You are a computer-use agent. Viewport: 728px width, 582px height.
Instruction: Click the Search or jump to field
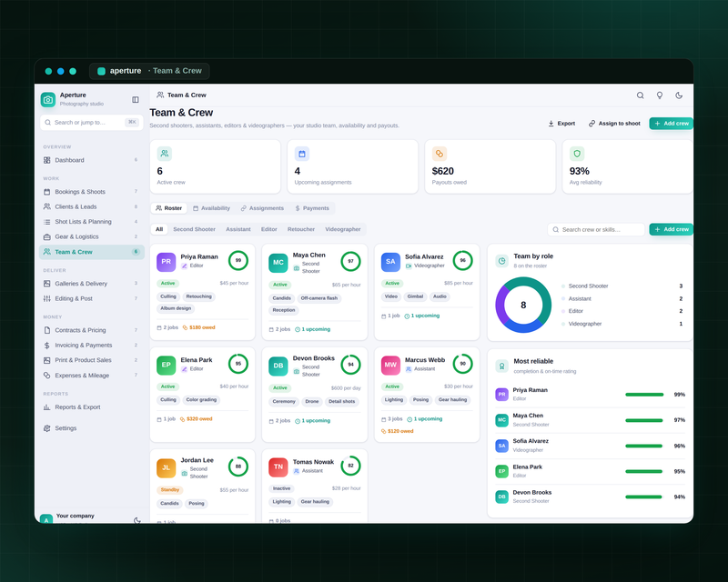(92, 122)
